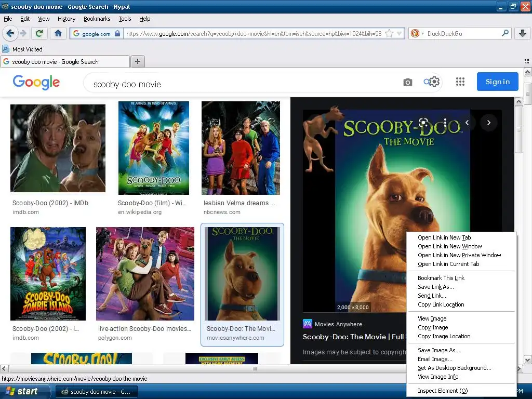This screenshot has width=532, height=399.
Task: Choose Save Image As...
Action: (x=438, y=350)
